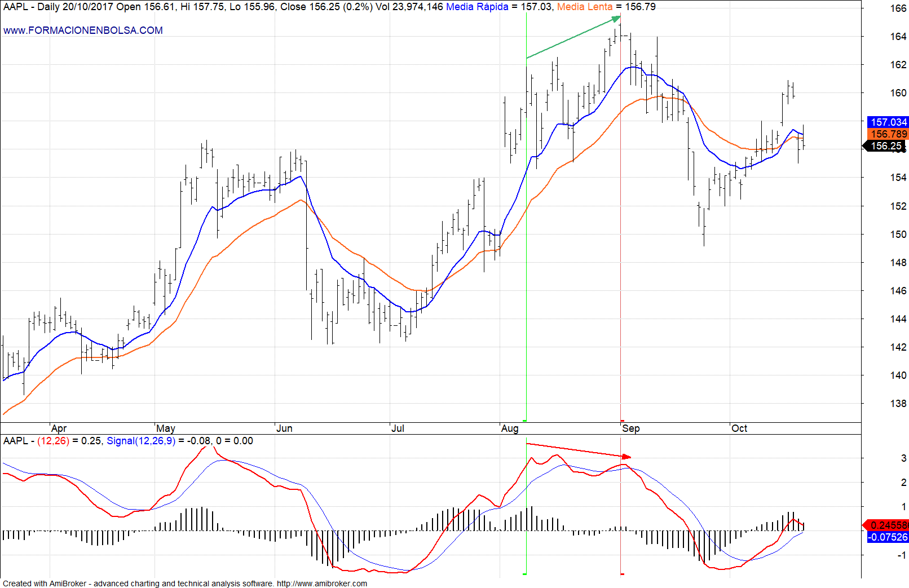Click the 166 value on price axis
The height and width of the screenshot is (588, 909).
click(x=898, y=8)
